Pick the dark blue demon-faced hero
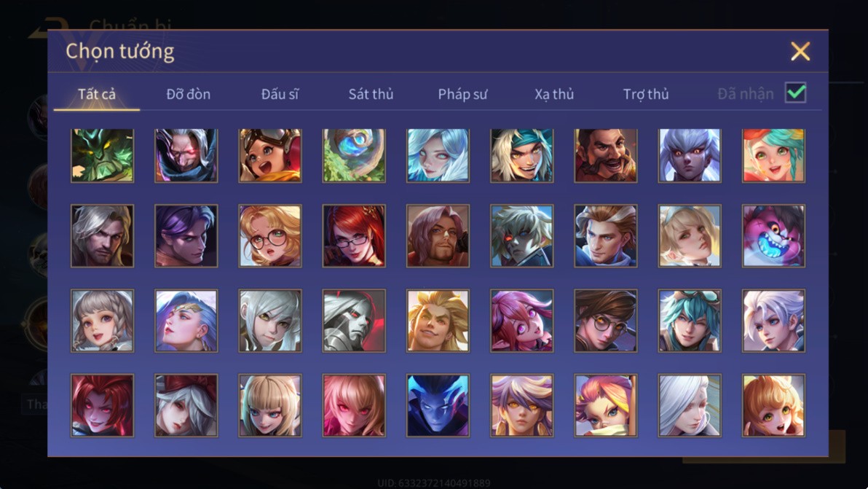The height and width of the screenshot is (489, 868). [438, 405]
